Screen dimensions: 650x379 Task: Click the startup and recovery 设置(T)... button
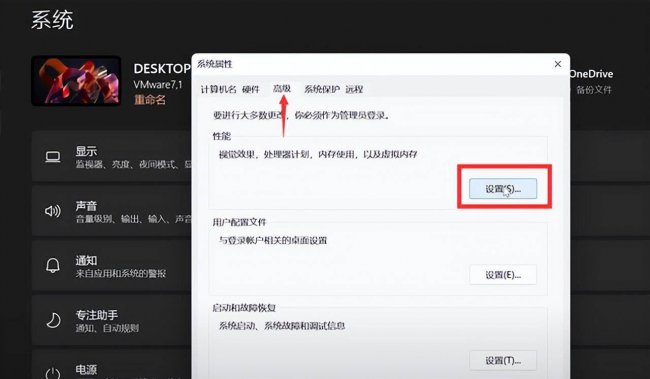coord(503,360)
